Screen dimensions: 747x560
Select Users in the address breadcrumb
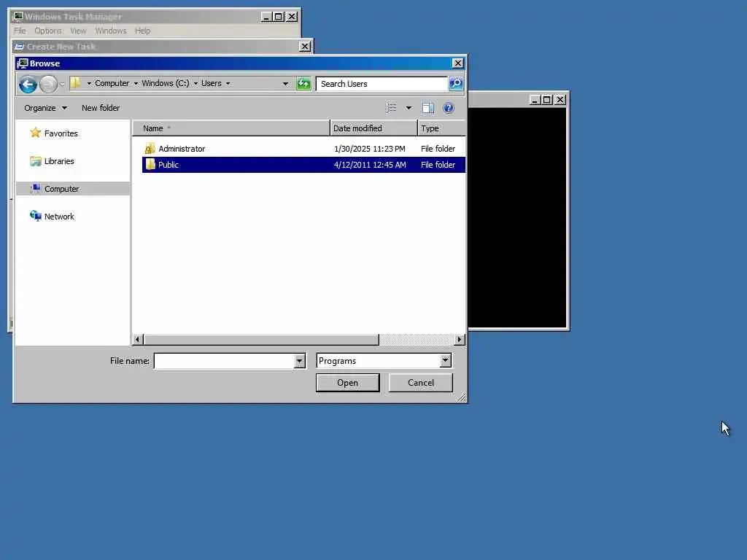(211, 83)
